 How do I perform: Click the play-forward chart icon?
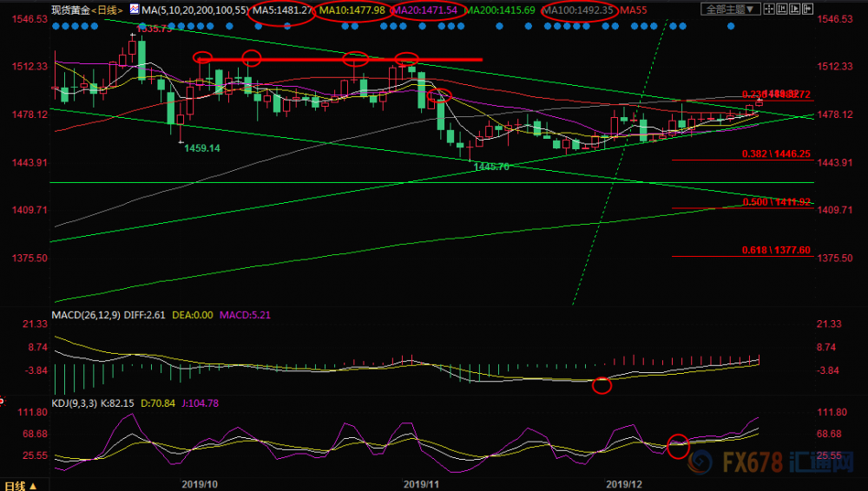[x=795, y=9]
